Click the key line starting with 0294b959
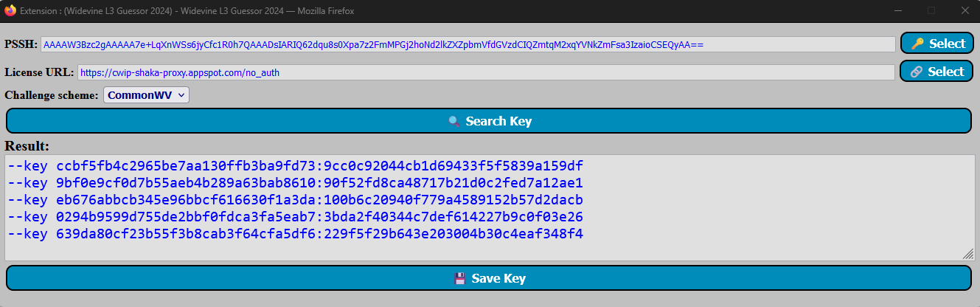Screen dimensions: 980x307 tap(296, 217)
